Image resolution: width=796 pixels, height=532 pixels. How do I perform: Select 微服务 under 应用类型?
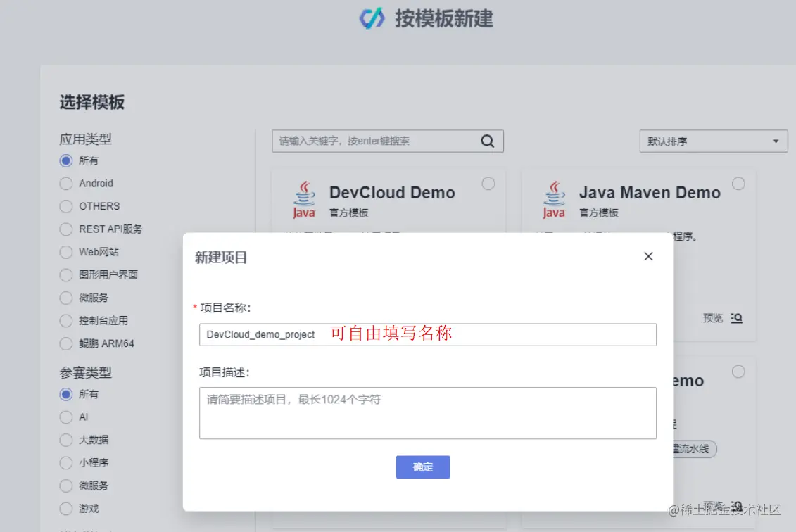pos(66,298)
